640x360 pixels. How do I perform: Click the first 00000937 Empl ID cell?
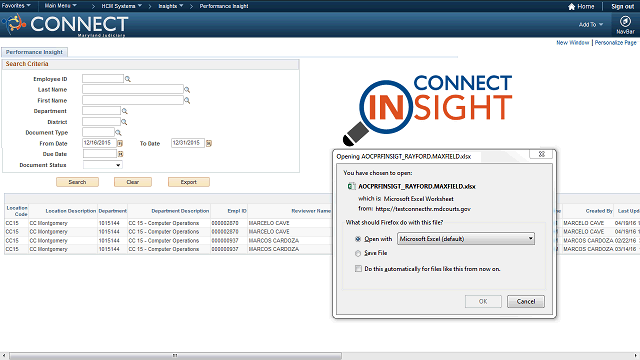225,240
